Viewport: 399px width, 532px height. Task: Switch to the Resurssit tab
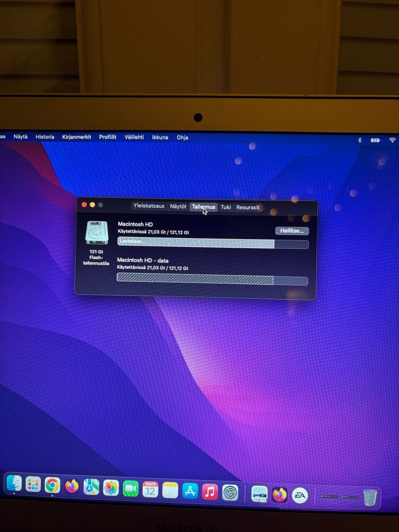(248, 207)
